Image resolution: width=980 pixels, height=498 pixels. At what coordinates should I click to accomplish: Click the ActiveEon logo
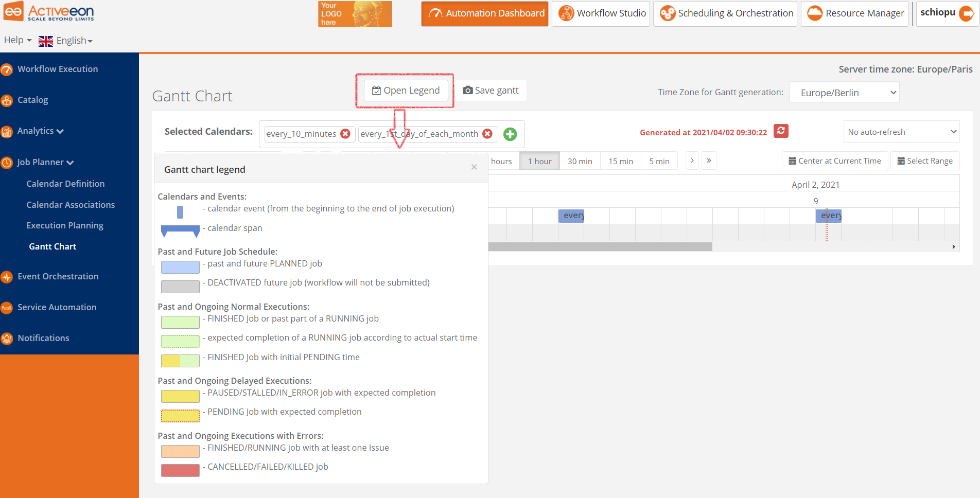tap(49, 11)
